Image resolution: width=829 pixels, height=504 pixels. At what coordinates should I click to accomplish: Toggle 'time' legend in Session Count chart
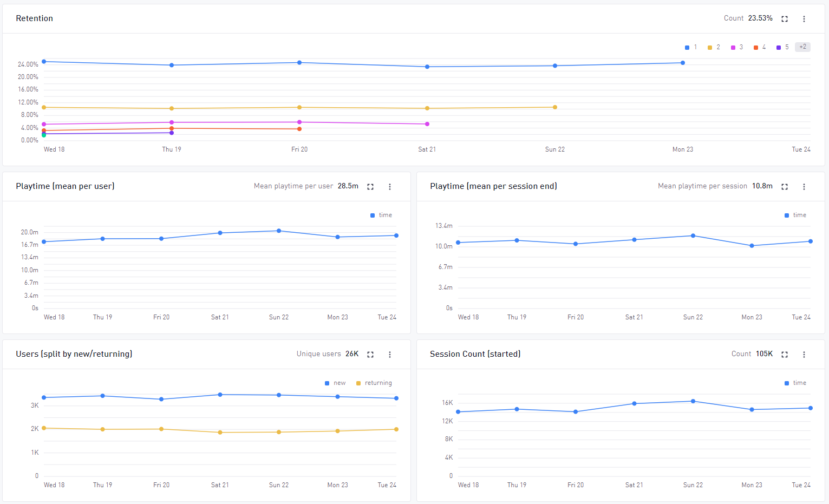(795, 383)
